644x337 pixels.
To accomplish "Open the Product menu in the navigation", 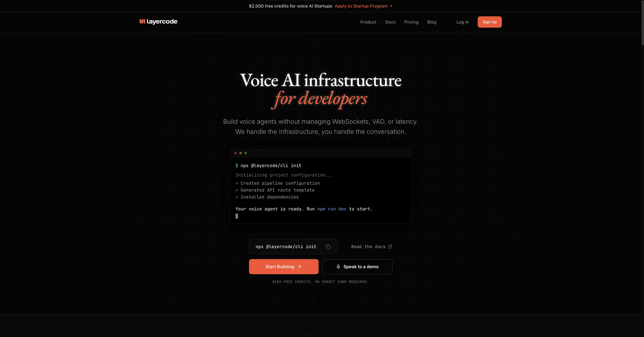I will click(368, 22).
